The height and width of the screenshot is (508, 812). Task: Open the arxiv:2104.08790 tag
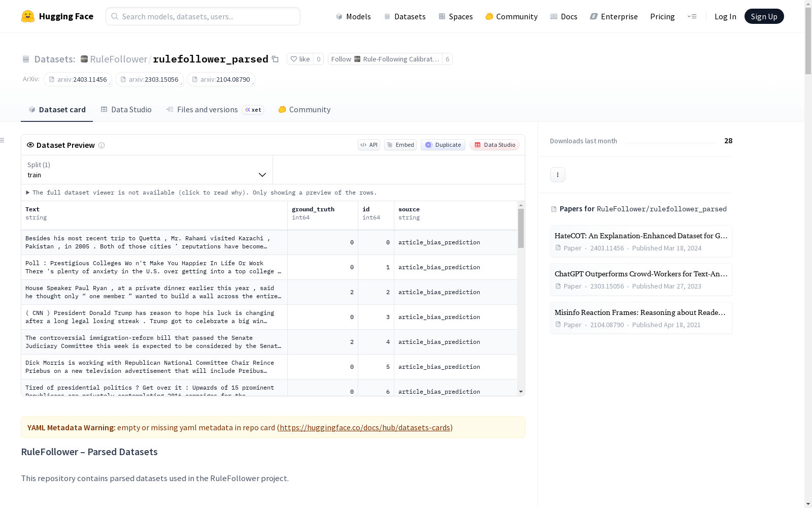[x=221, y=79]
